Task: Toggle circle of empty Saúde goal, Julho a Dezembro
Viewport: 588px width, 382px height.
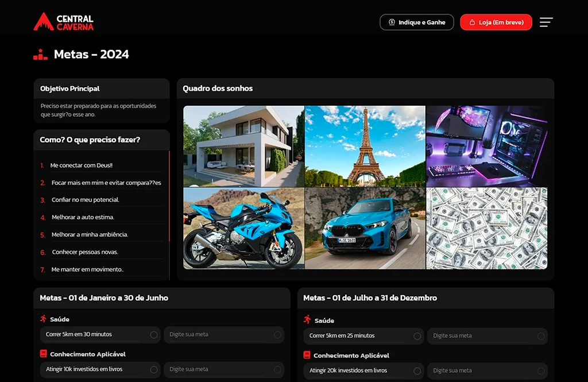Action: [x=541, y=336]
